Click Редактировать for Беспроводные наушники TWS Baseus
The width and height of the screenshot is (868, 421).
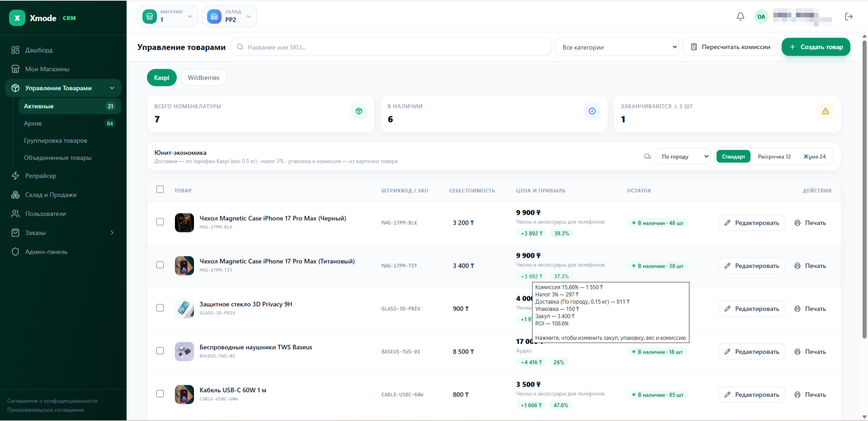pos(752,352)
